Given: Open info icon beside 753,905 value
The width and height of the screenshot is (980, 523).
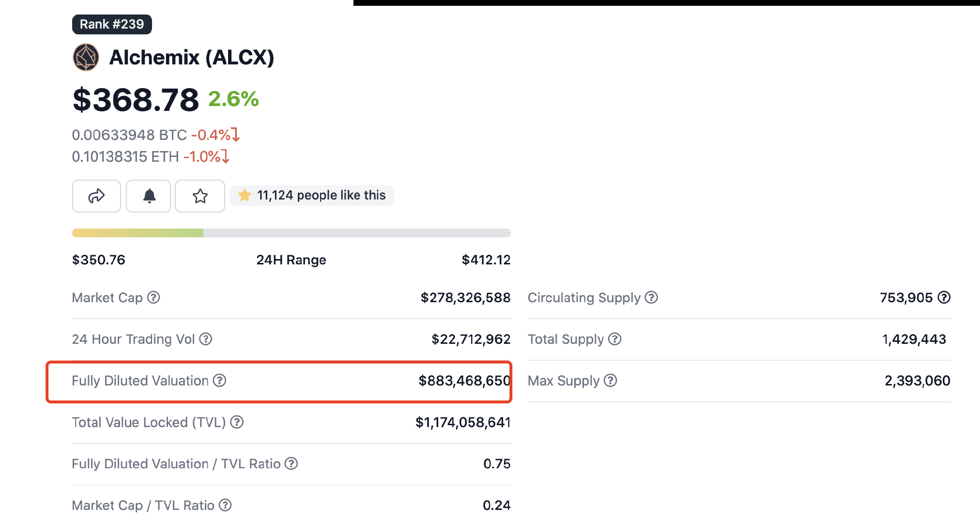Looking at the screenshot, I should point(944,297).
